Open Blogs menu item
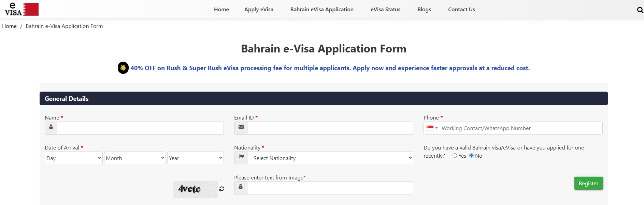644x205 pixels. click(x=424, y=10)
